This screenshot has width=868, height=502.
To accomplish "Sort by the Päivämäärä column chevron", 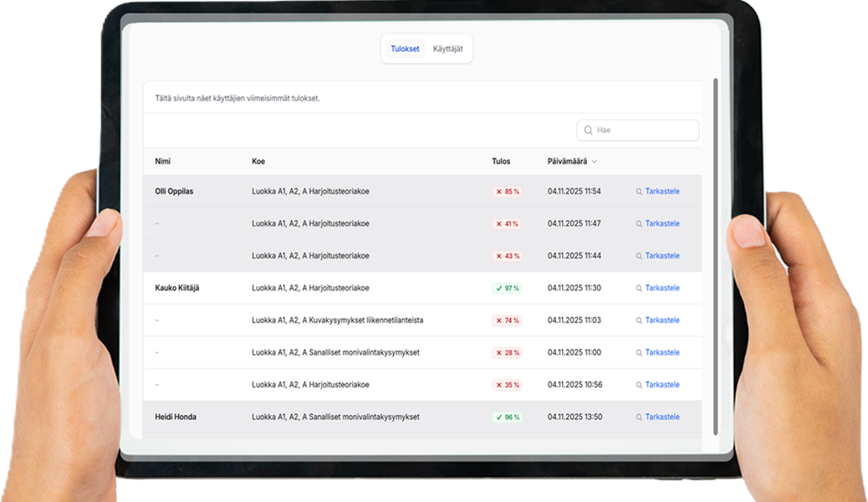I will tap(595, 161).
